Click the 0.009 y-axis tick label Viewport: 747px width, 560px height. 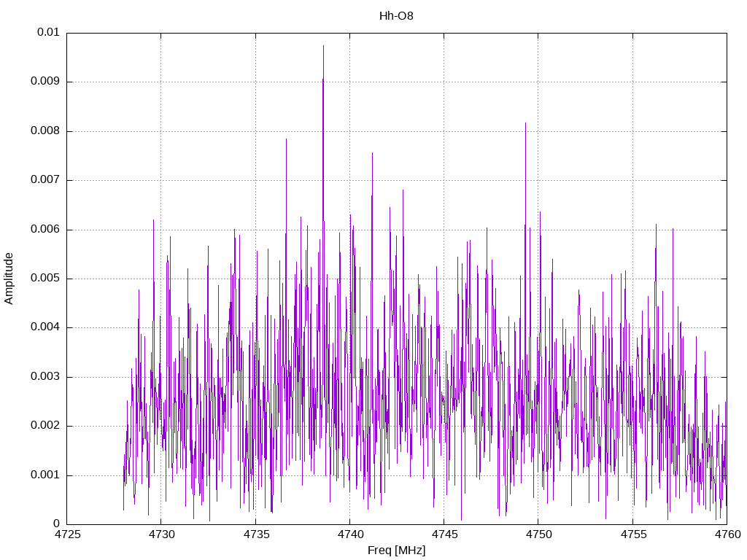click(x=45, y=82)
